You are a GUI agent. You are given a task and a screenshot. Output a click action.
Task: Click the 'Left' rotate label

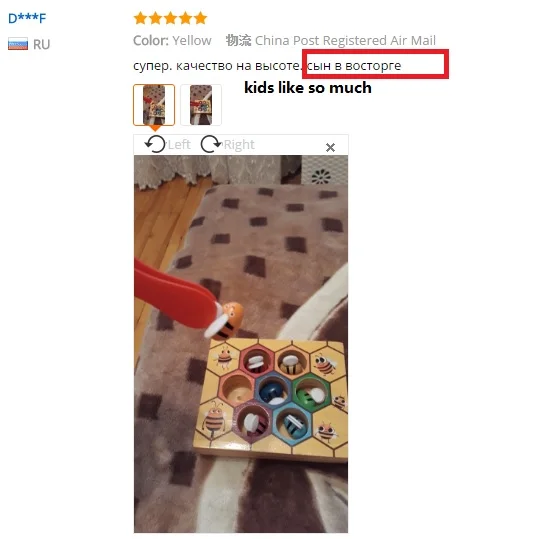click(x=179, y=144)
